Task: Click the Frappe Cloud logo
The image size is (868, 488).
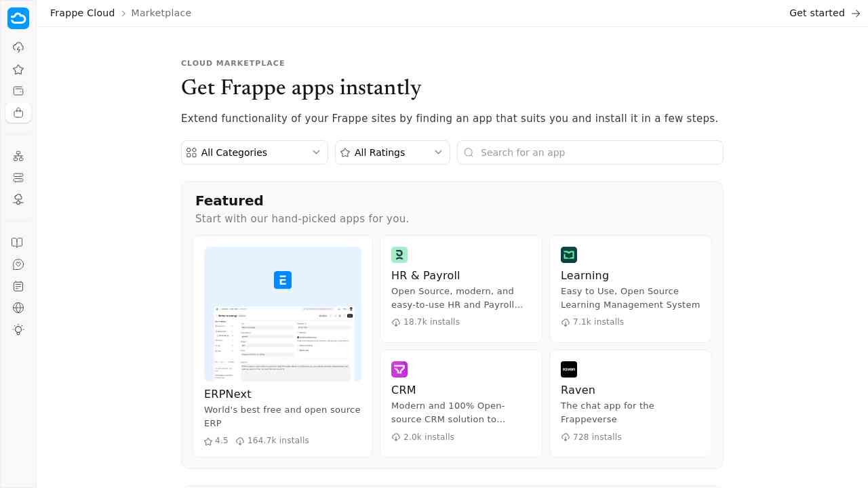Action: tap(18, 18)
